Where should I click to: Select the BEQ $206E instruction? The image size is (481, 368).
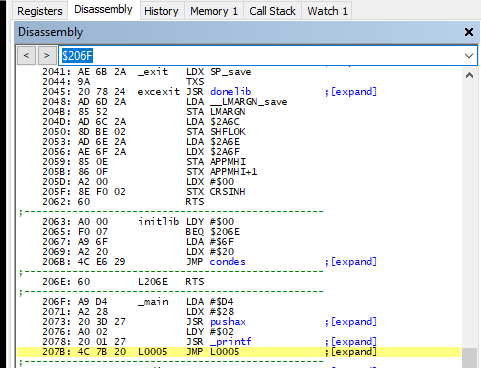coord(213,232)
